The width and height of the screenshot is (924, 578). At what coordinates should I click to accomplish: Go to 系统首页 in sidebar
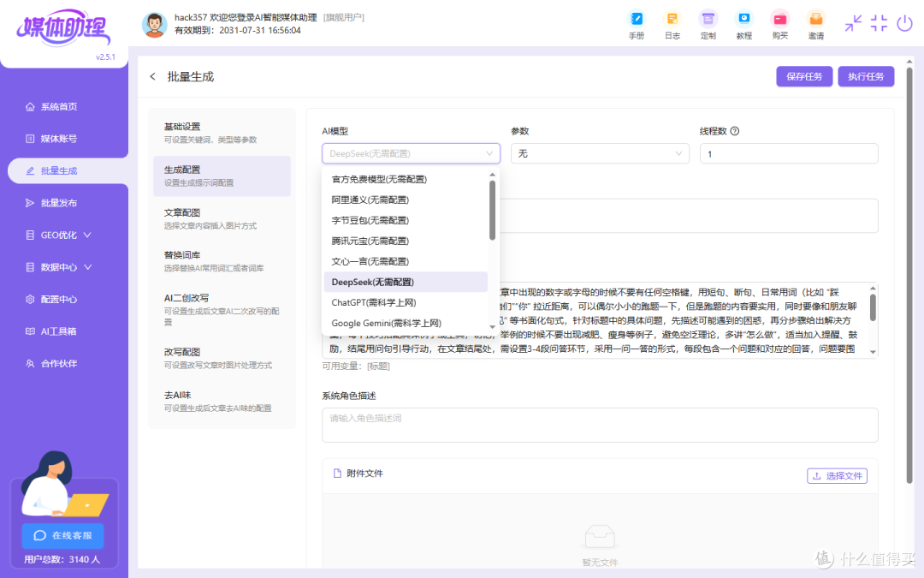click(x=59, y=107)
